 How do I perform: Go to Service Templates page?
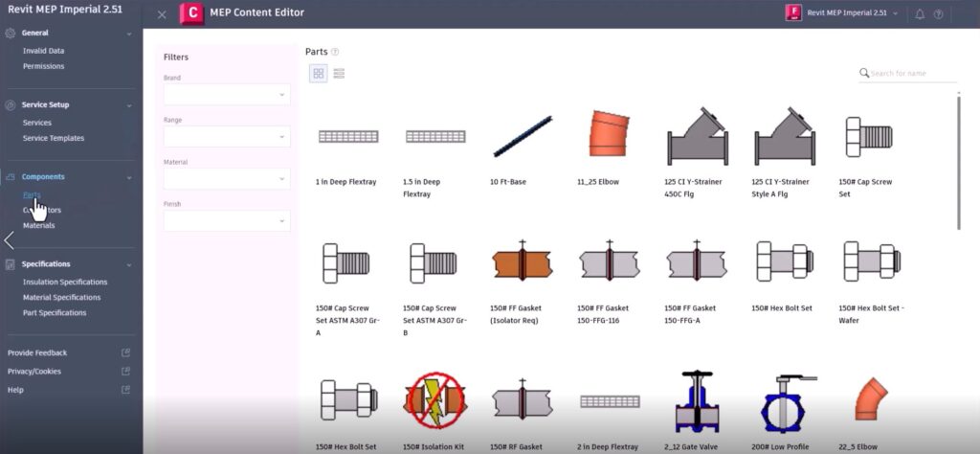[54, 138]
